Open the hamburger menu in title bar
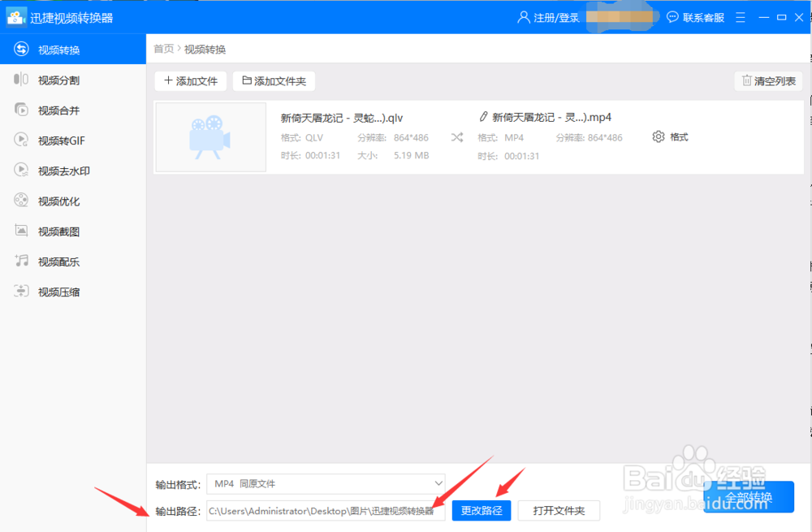Image resolution: width=812 pixels, height=532 pixels. coord(741,18)
